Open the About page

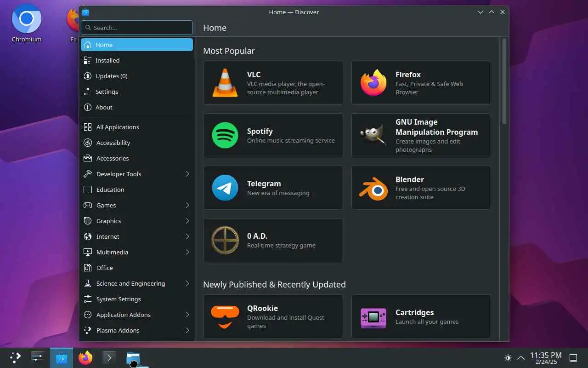(x=137, y=107)
